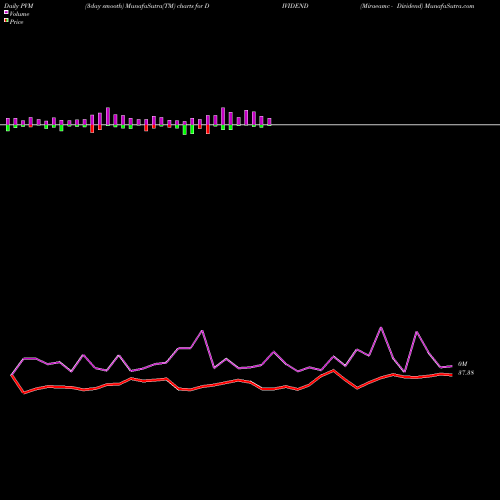Select the 'Volume' legend label
500x500 pixels.
(19, 14)
